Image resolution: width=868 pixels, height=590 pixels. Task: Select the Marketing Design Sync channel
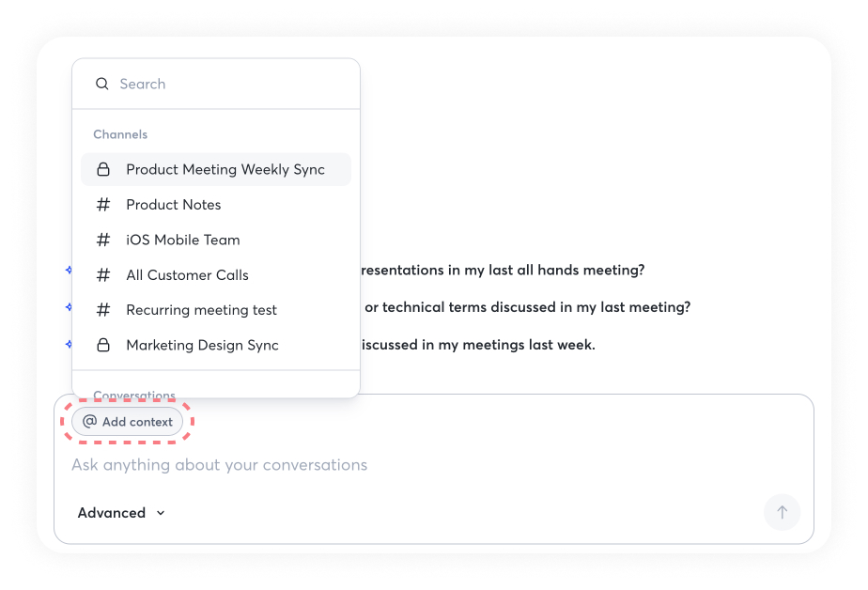point(202,345)
